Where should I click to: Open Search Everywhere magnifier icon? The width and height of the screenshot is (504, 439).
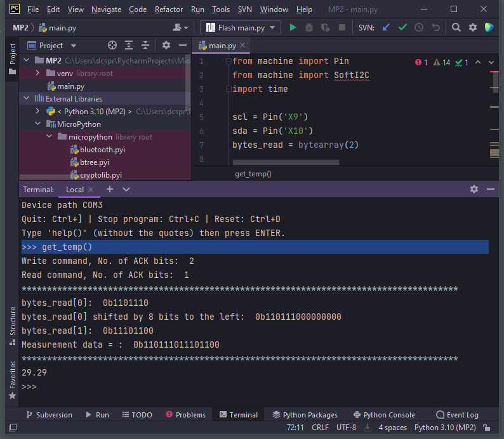(456, 28)
